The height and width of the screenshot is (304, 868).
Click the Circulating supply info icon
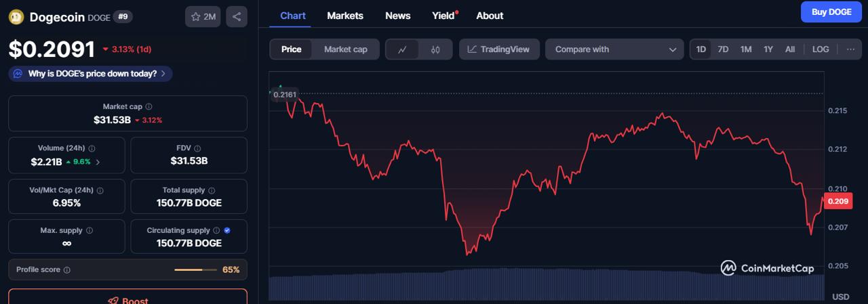click(216, 231)
